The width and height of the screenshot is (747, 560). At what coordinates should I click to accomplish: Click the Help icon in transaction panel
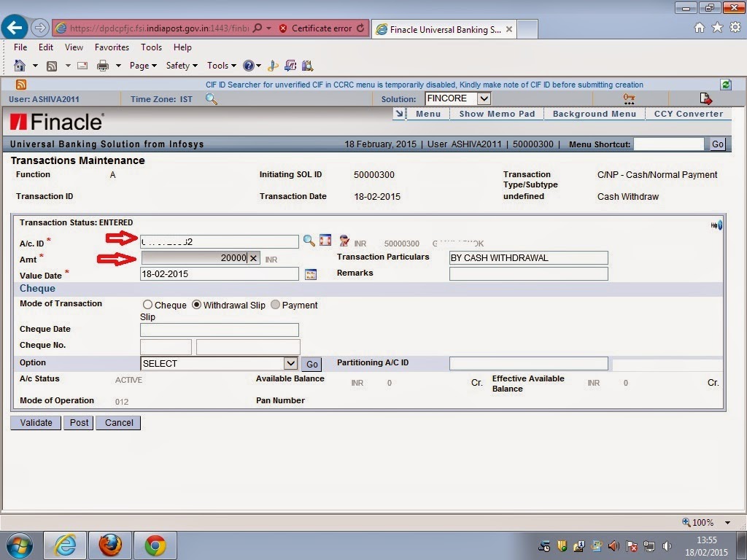[716, 225]
